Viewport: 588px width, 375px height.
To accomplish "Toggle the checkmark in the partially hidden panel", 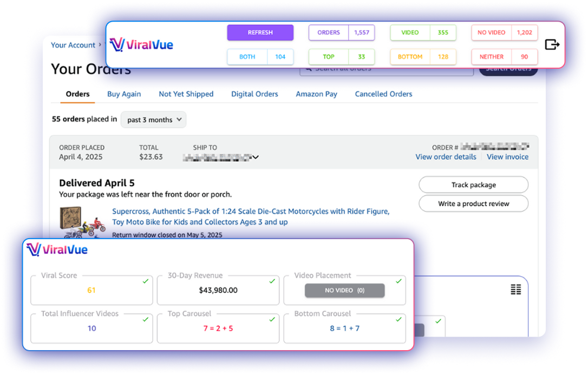I will [x=438, y=321].
